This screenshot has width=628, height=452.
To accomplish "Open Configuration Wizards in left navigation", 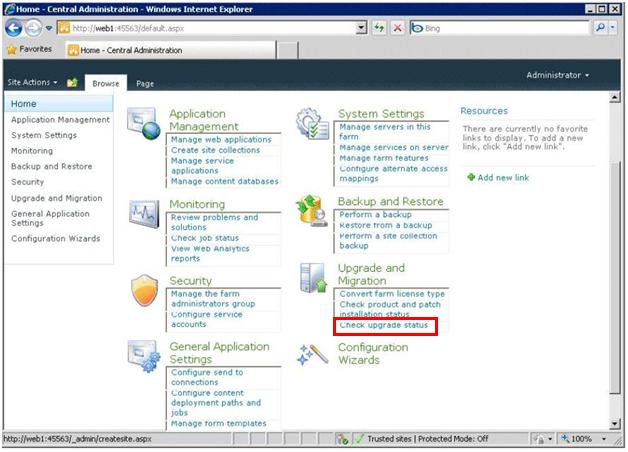I will 56,239.
